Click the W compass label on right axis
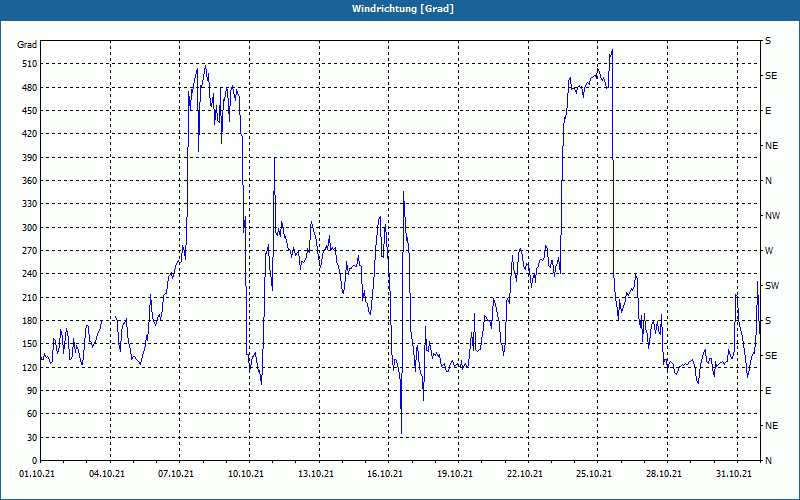This screenshot has width=800, height=500. [769, 251]
